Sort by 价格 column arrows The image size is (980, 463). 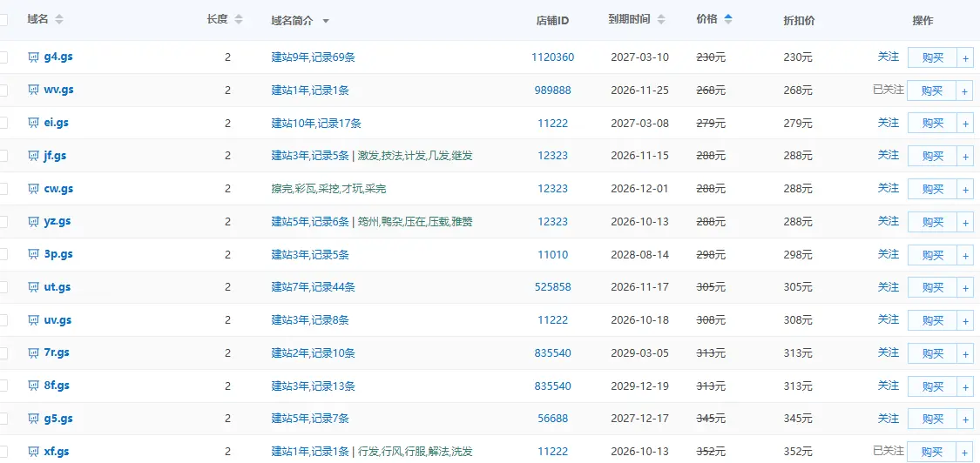pos(727,19)
